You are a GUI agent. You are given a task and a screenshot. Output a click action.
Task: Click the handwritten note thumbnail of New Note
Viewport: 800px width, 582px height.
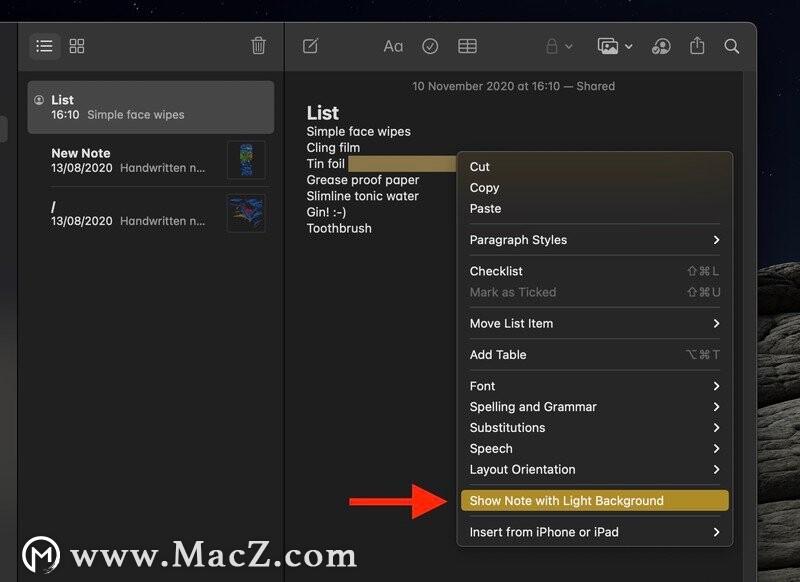pos(244,159)
